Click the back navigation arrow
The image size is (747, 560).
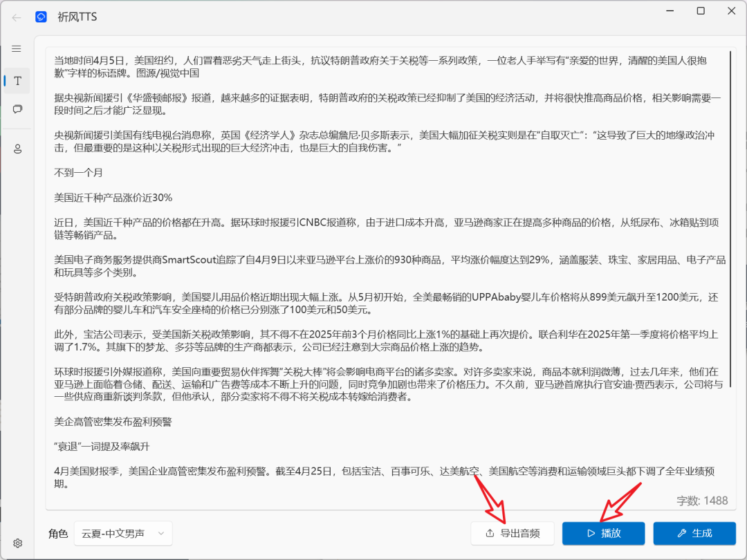[x=16, y=17]
